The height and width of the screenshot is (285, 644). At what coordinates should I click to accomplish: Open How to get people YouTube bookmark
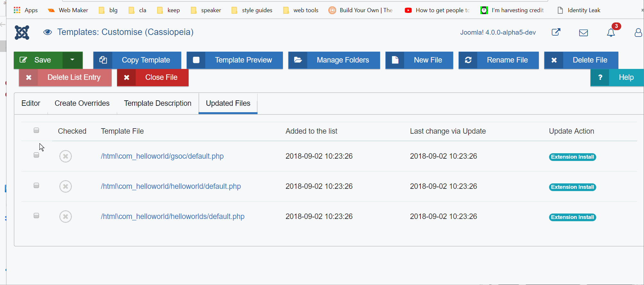pyautogui.click(x=437, y=10)
